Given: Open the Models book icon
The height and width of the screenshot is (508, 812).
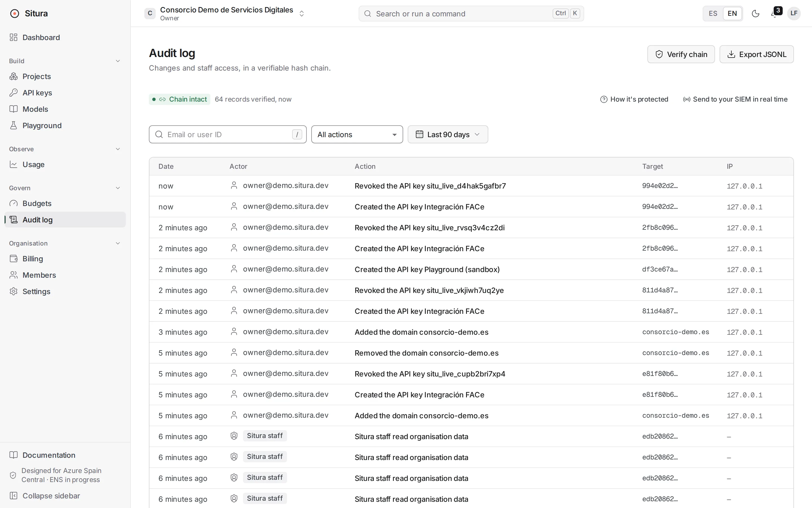Looking at the screenshot, I should 14,109.
